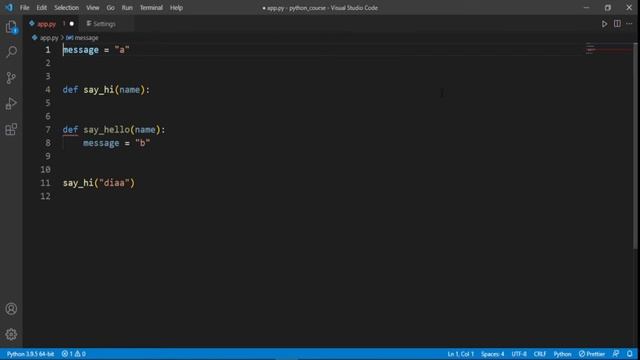640x360 pixels.
Task: Click say_hi("diaa") on line 11
Action: click(98, 183)
